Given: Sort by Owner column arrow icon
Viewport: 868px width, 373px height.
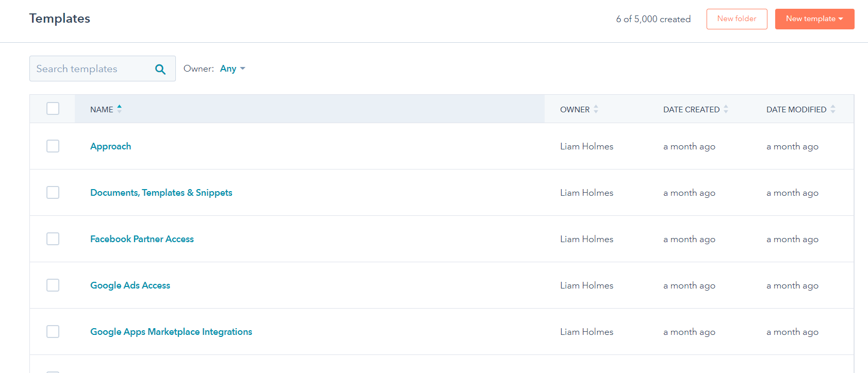Looking at the screenshot, I should pos(596,109).
